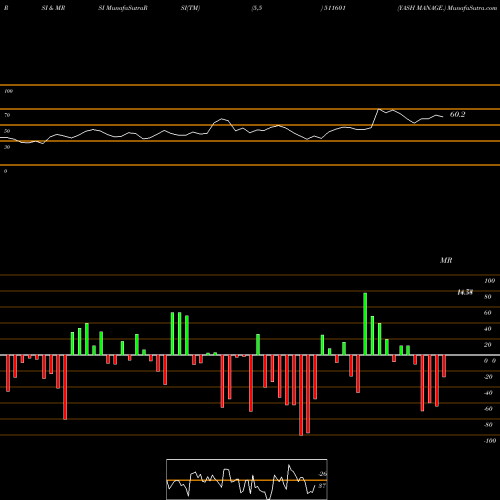
Task: Click the 100 level label on RSI chart
Action: click(8, 91)
